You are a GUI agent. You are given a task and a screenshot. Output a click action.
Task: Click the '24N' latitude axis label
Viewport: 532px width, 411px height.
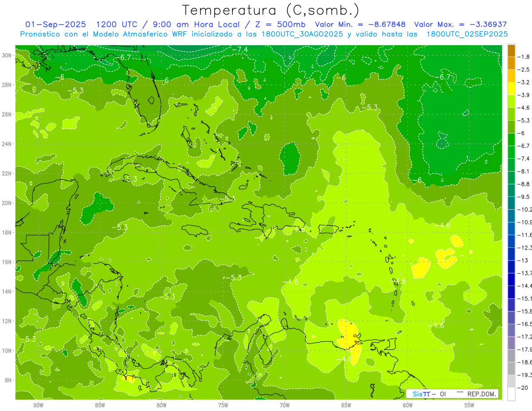click(8, 144)
